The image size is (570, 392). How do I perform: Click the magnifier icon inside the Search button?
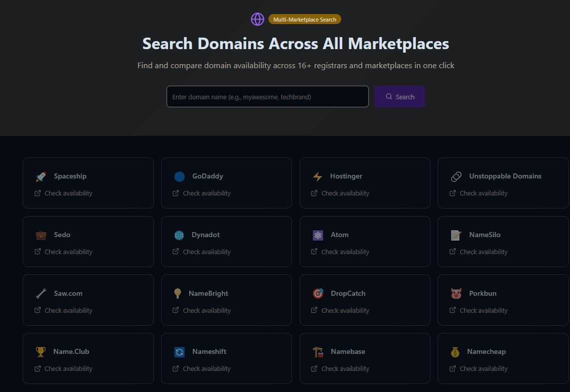(x=389, y=96)
